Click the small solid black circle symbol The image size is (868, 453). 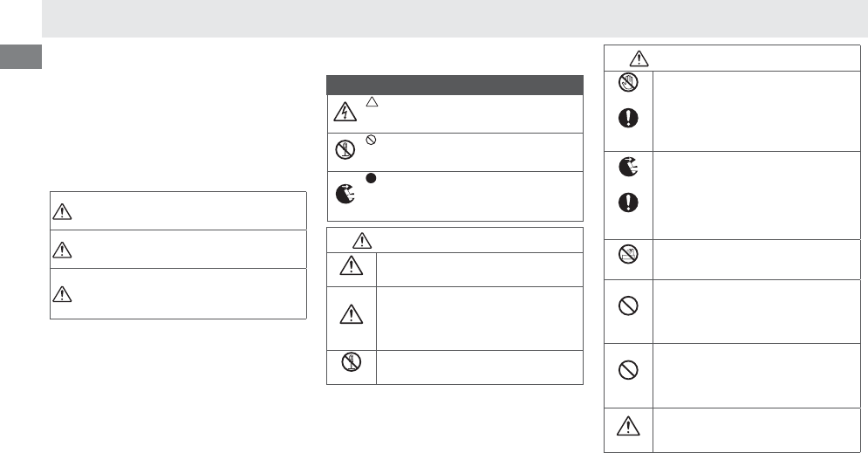(x=371, y=179)
